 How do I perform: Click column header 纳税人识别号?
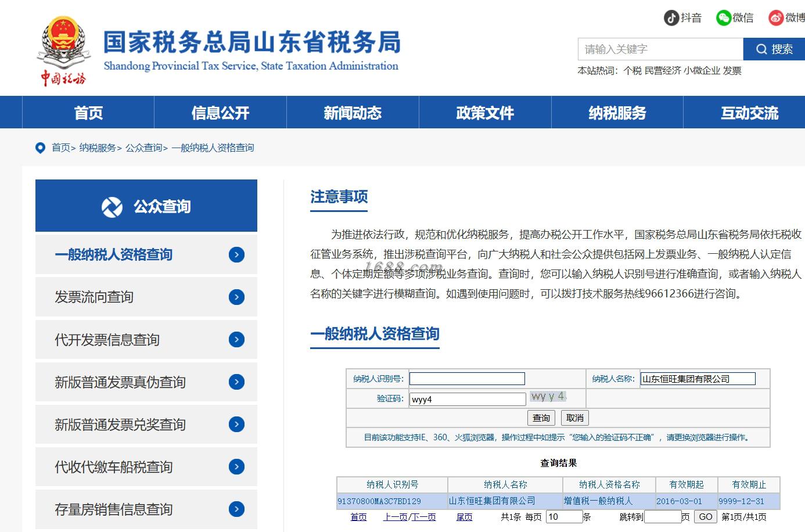click(393, 484)
